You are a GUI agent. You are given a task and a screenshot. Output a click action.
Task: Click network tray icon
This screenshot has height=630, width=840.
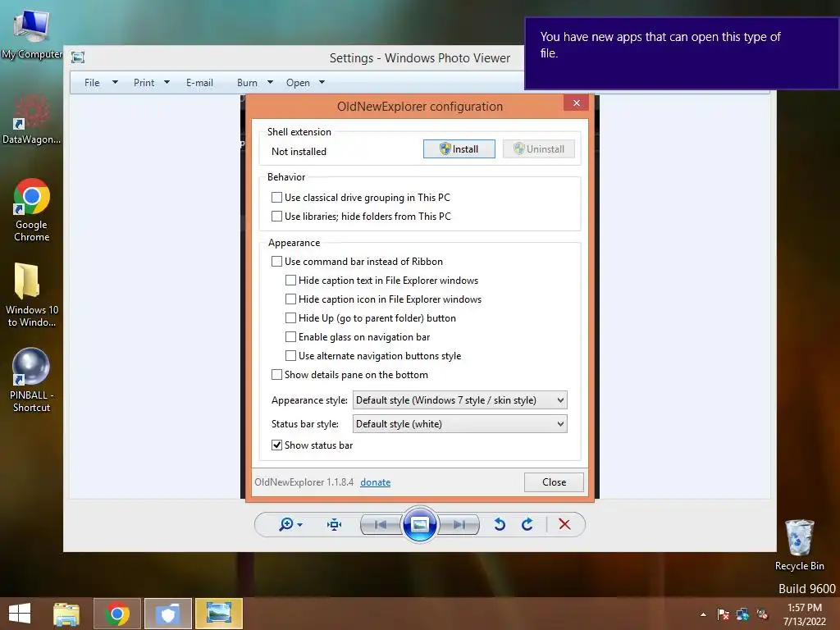[x=742, y=614]
